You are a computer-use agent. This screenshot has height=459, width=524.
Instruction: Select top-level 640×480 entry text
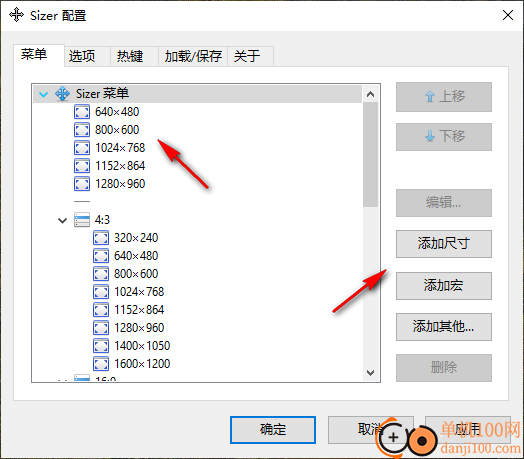117,112
